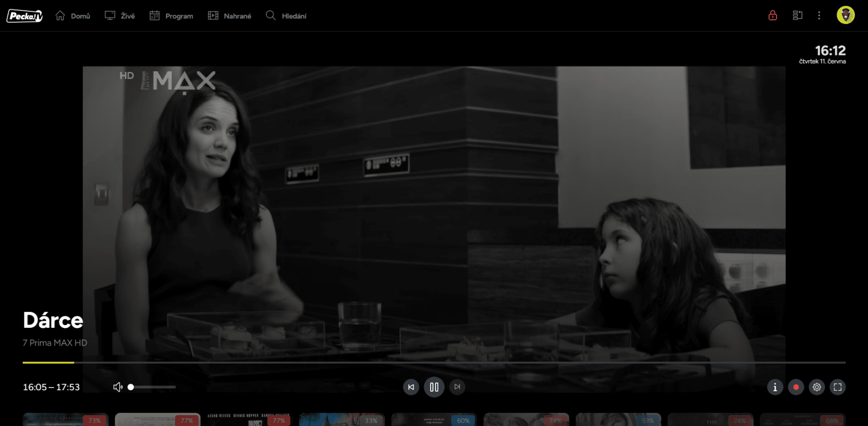Screen dimensions: 868x426
Task: Click the broadcast time "16:05 – 17:53"
Action: click(x=52, y=387)
